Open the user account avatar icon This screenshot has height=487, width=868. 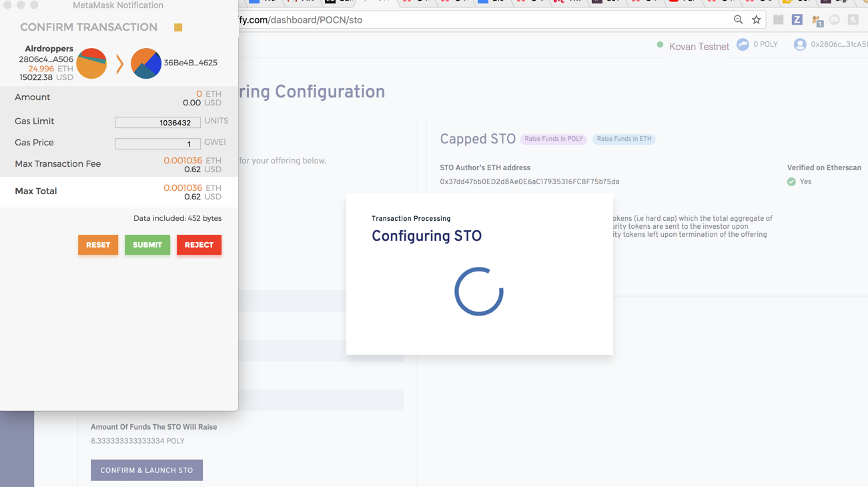800,44
